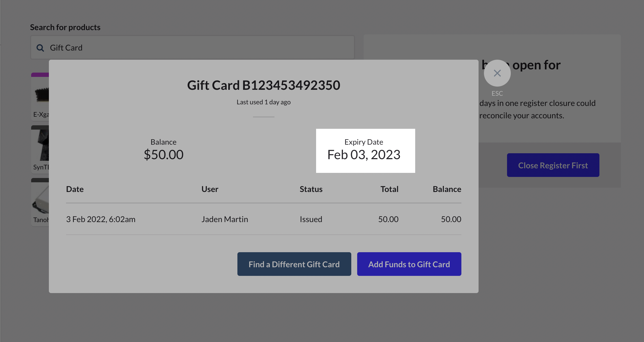Open the Tanoh product tile

point(41,202)
